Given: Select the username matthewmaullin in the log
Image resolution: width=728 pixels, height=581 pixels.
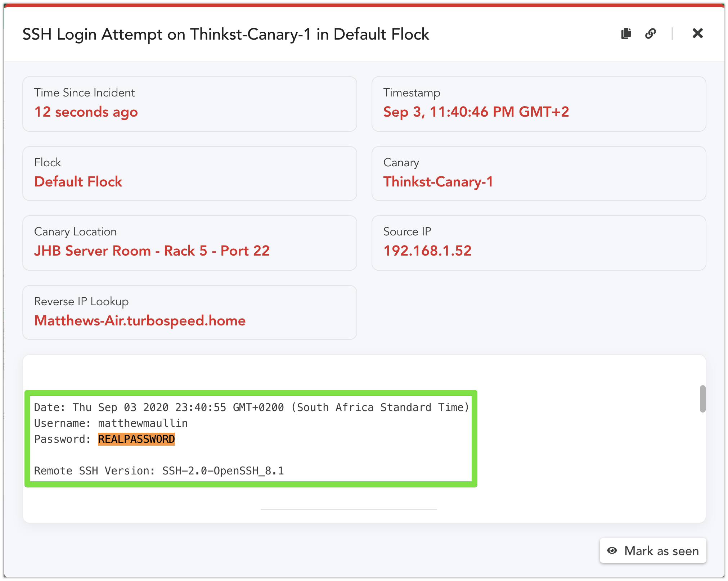Looking at the screenshot, I should click(x=143, y=423).
